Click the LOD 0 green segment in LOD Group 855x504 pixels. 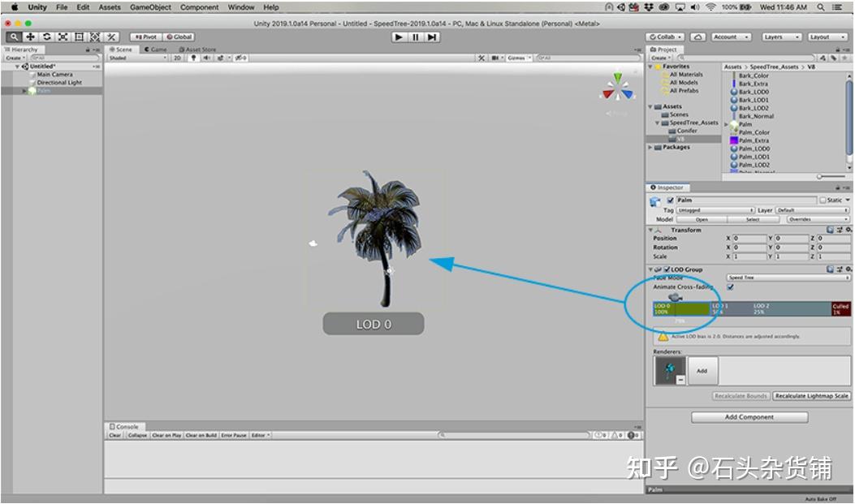(x=682, y=308)
